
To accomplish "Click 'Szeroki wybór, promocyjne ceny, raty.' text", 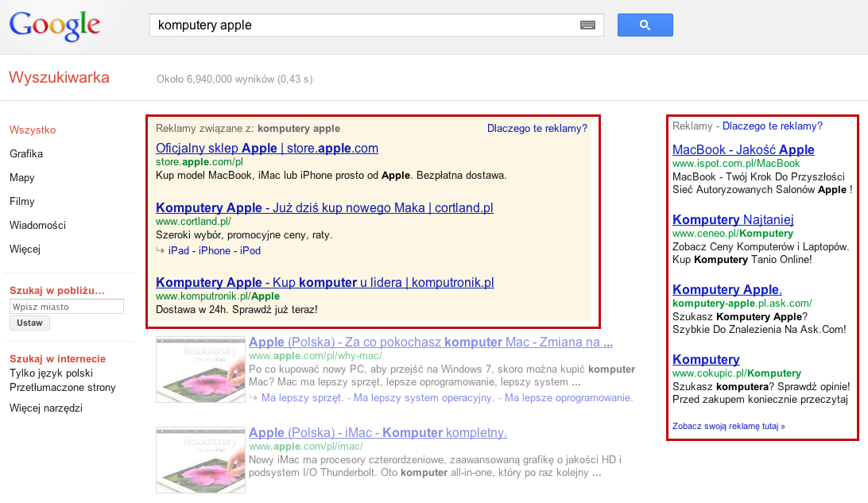I will [244, 235].
